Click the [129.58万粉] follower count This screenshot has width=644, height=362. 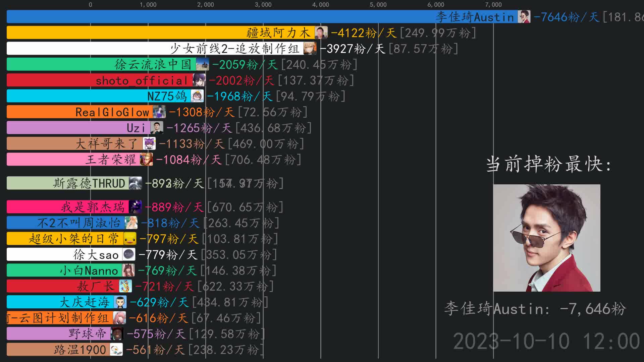click(227, 334)
